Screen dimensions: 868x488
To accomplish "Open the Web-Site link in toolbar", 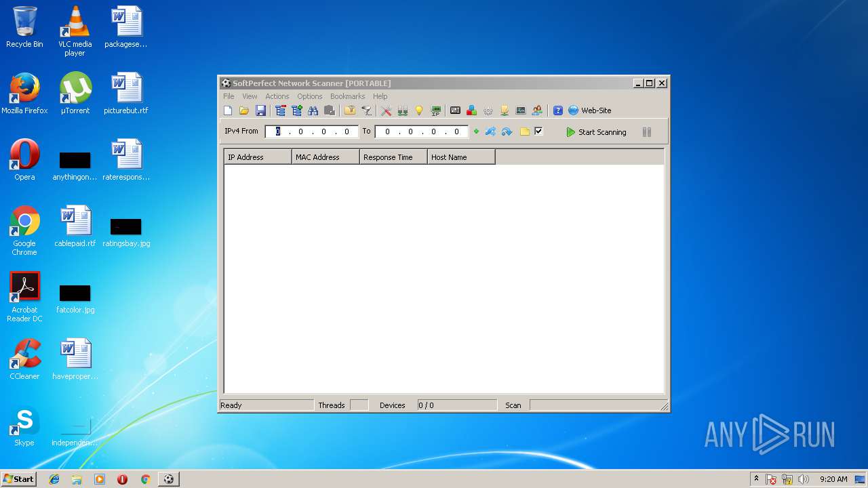I will (x=589, y=110).
